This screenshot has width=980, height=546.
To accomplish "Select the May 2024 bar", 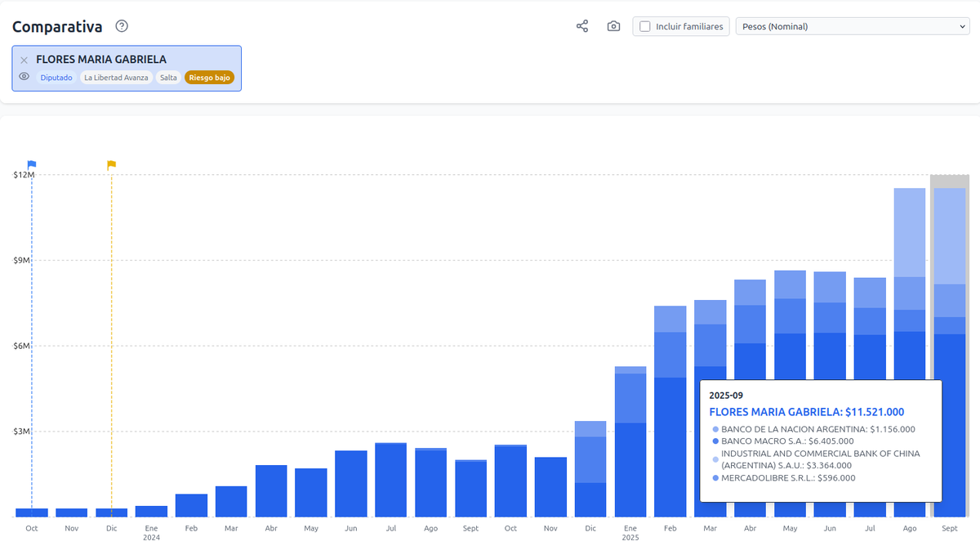I will point(311,492).
